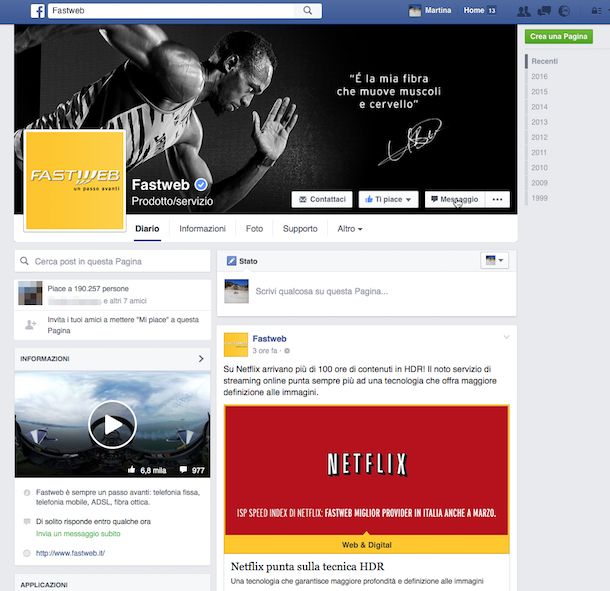Click the invite friends person icon
Viewport: 610px width, 591px height.
coord(30,324)
